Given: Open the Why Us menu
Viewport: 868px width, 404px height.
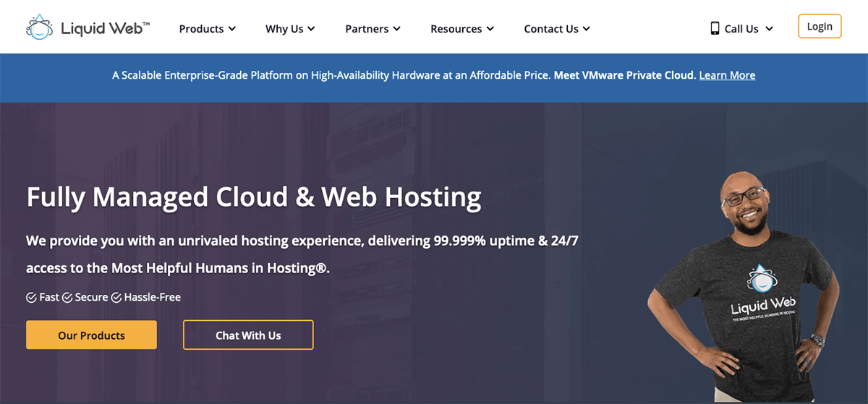Looking at the screenshot, I should (x=290, y=29).
